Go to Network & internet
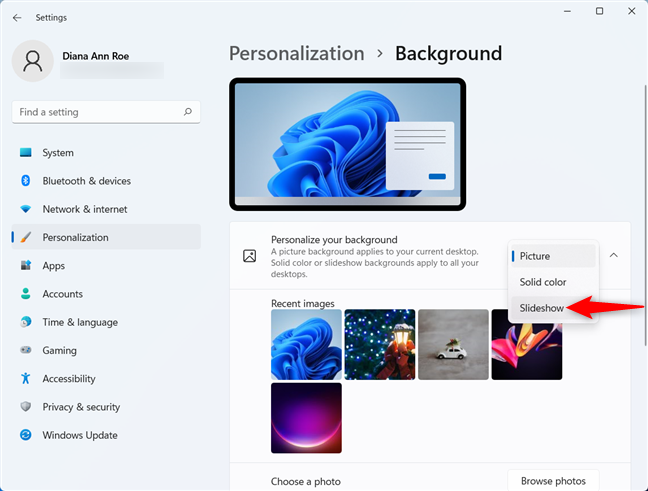 (x=106, y=209)
